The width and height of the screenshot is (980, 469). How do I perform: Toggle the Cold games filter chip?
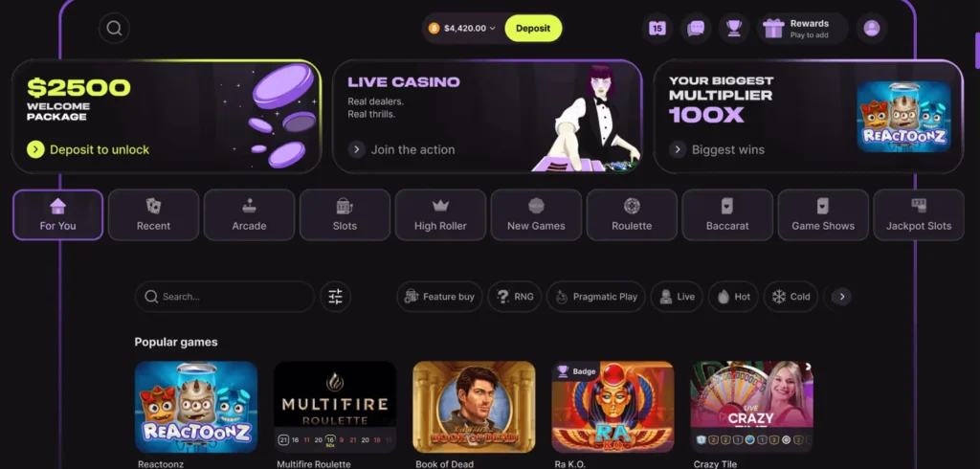[791, 297]
